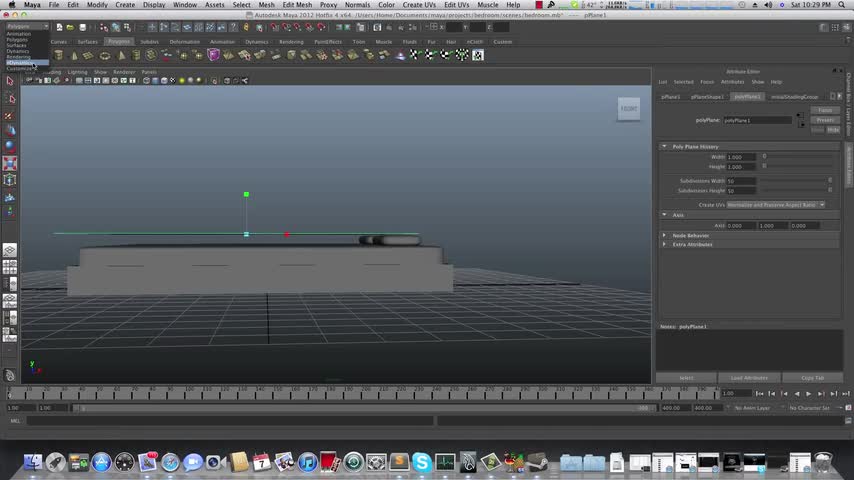
Task: Click the purple cube shelf icon
Action: click(213, 55)
